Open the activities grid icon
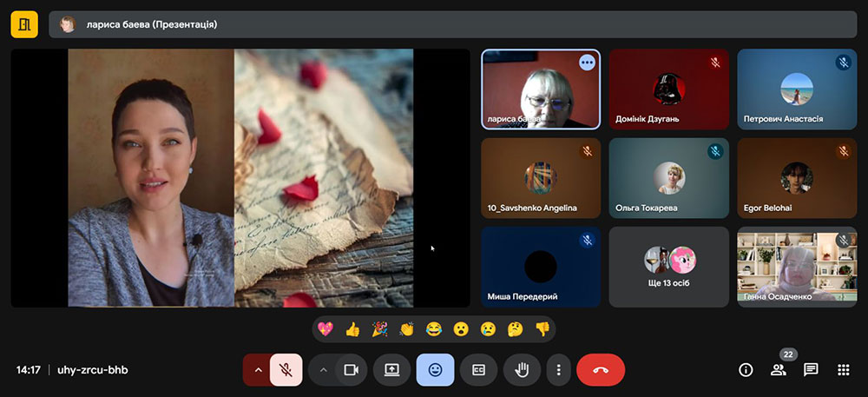Screen dimensions: 868x397 pos(843,369)
